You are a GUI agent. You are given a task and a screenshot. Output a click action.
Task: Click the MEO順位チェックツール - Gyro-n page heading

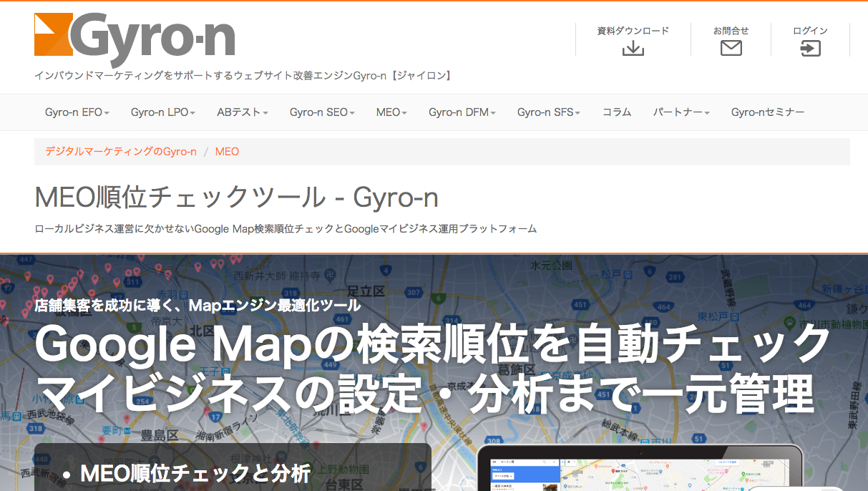[x=236, y=197]
